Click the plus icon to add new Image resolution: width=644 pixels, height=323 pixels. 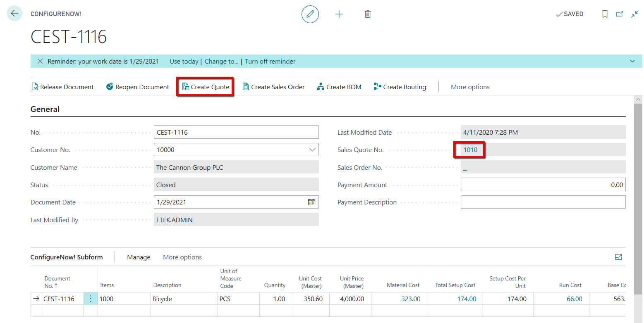point(339,14)
